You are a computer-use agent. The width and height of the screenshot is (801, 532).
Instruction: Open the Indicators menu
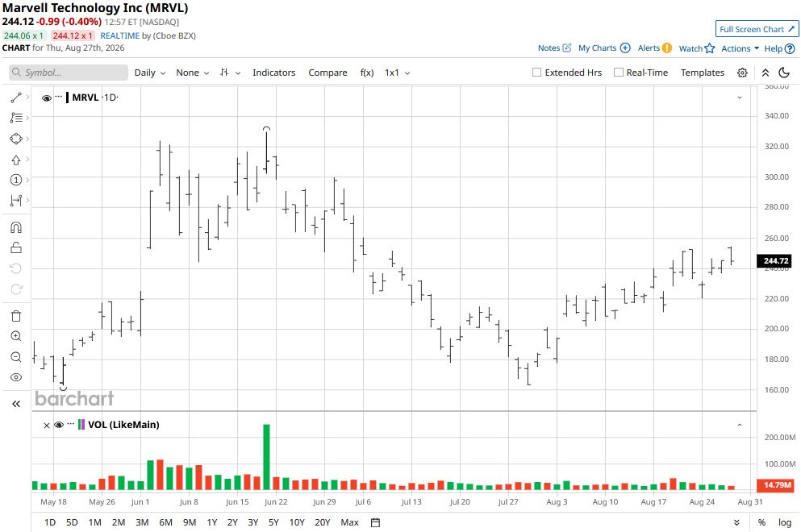point(273,73)
